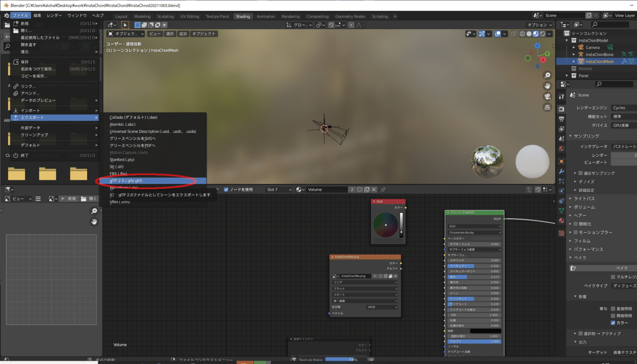Screen dimensions: 637x364
Task: Open the View Layer properties tab icon
Action: [x=562, y=128]
